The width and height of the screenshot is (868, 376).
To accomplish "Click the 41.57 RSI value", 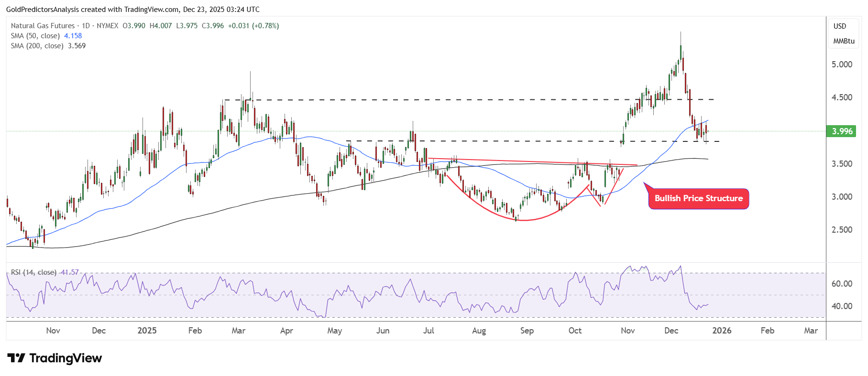I will click(x=70, y=272).
